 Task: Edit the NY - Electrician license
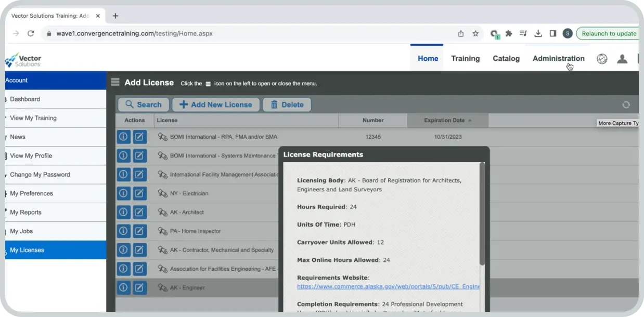click(x=139, y=193)
